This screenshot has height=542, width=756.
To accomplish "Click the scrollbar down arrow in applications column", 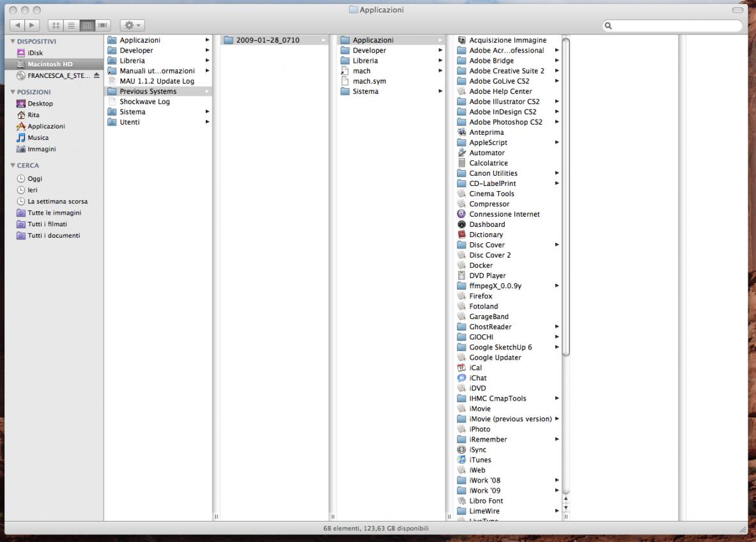I will 566,508.
